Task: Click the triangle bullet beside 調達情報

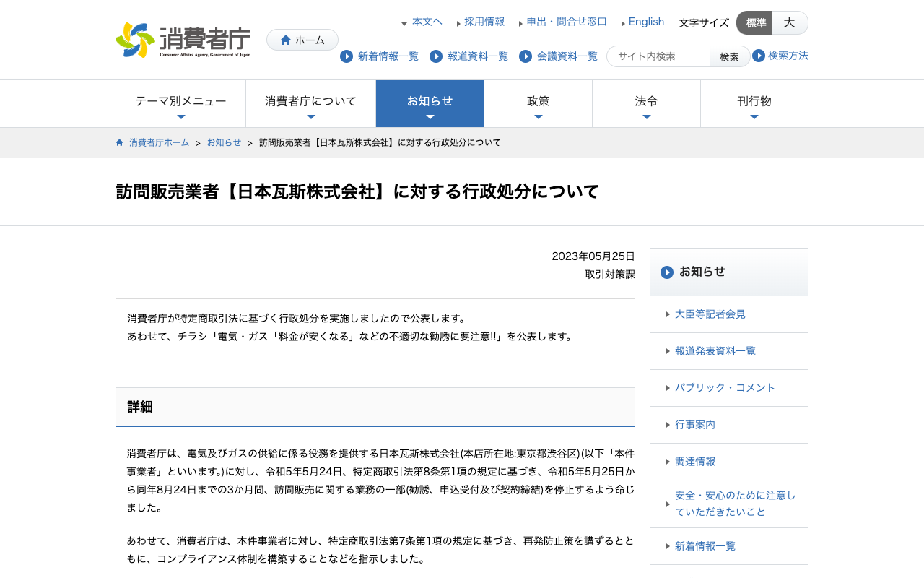Action: point(668,462)
